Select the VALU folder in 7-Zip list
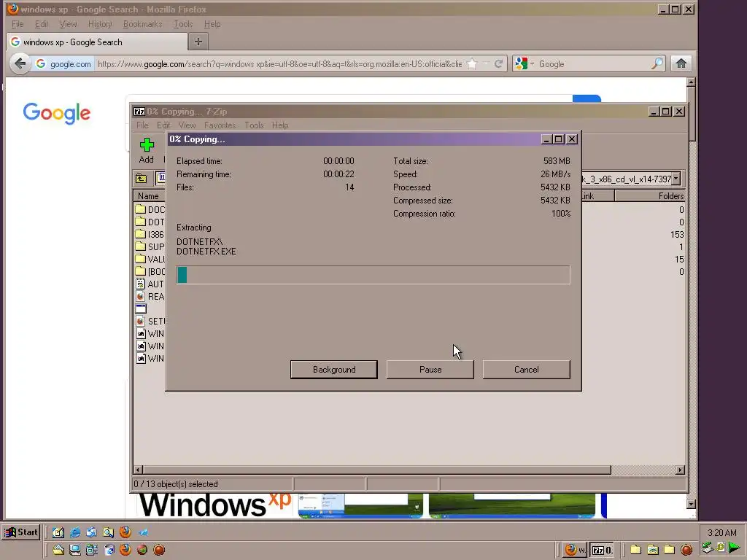 tap(149, 259)
